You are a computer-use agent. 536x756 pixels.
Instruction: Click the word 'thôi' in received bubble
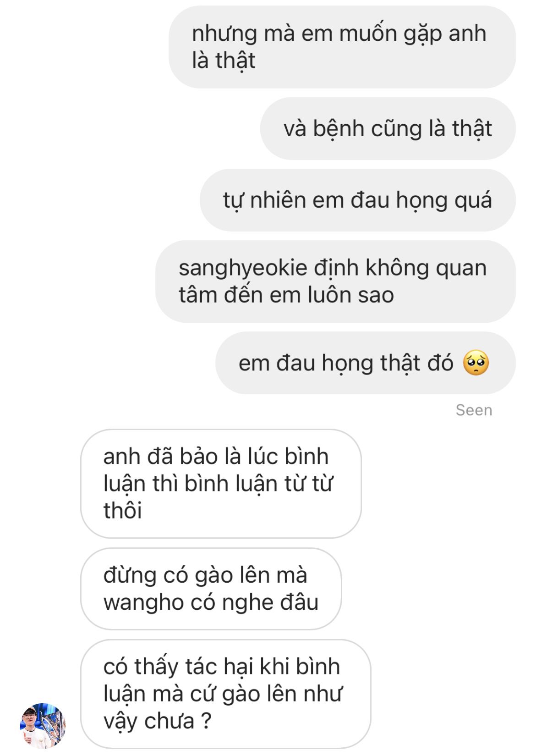(x=122, y=510)
